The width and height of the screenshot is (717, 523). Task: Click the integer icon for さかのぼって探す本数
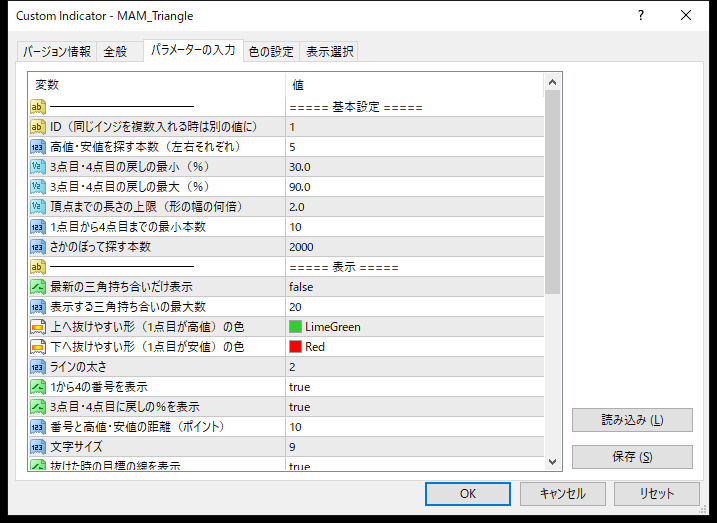click(38, 247)
